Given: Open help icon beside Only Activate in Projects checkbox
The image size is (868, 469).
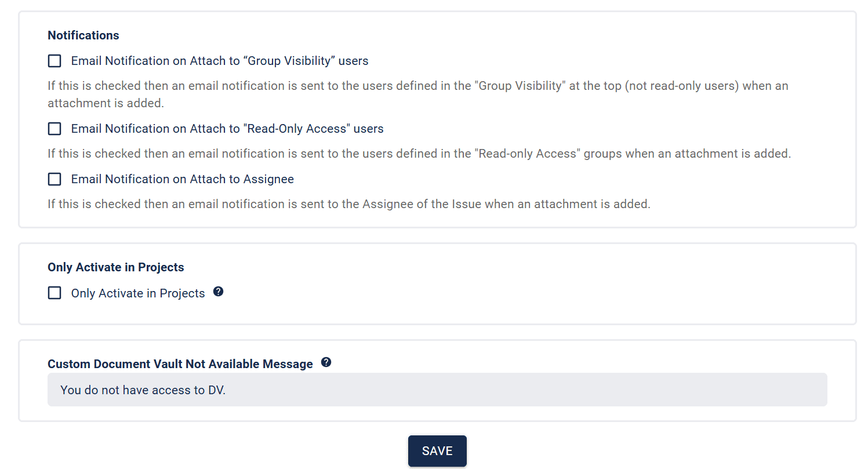Looking at the screenshot, I should (x=218, y=292).
